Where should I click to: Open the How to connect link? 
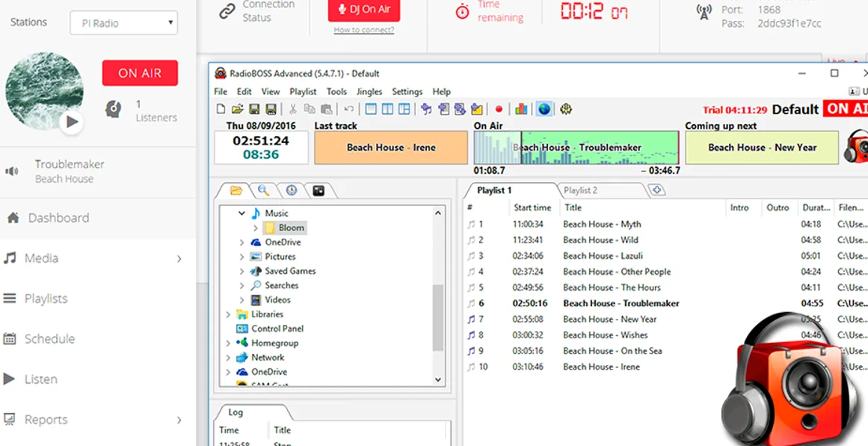point(363,30)
